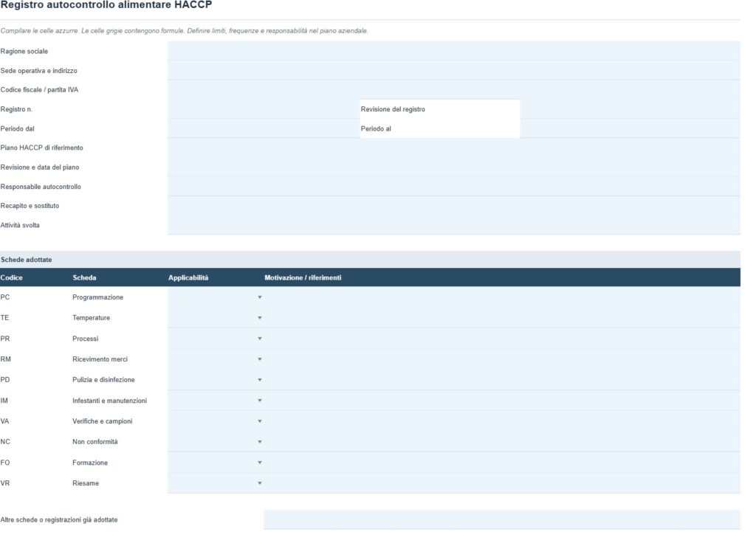756x543 pixels.
Task: Select the Recapito e sostituto input cell
Action: pos(454,206)
